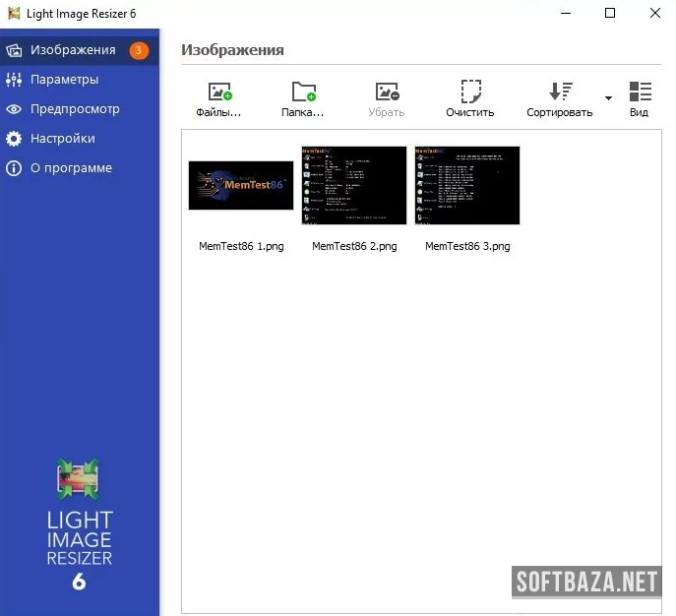
Task: Close the Light Image Resizer window
Action: coord(654,13)
